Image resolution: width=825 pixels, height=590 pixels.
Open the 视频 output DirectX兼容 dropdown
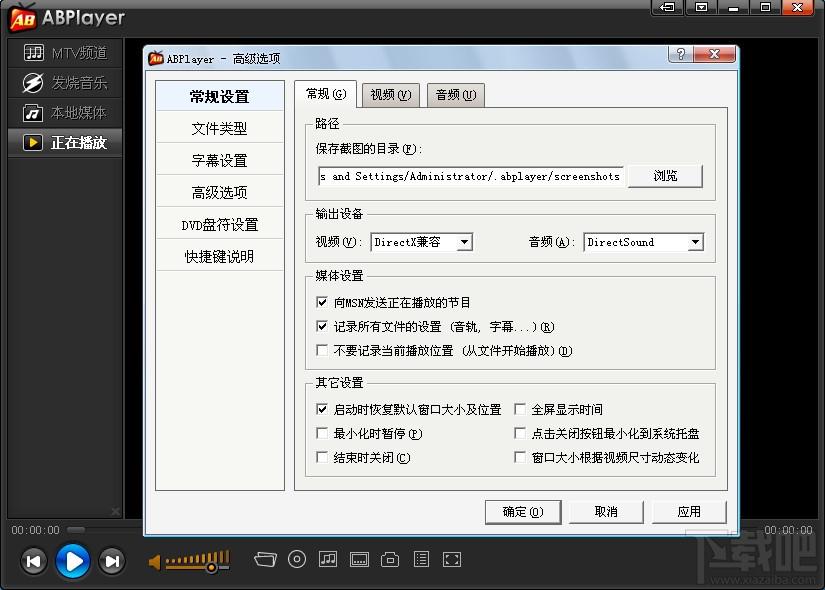tap(421, 242)
